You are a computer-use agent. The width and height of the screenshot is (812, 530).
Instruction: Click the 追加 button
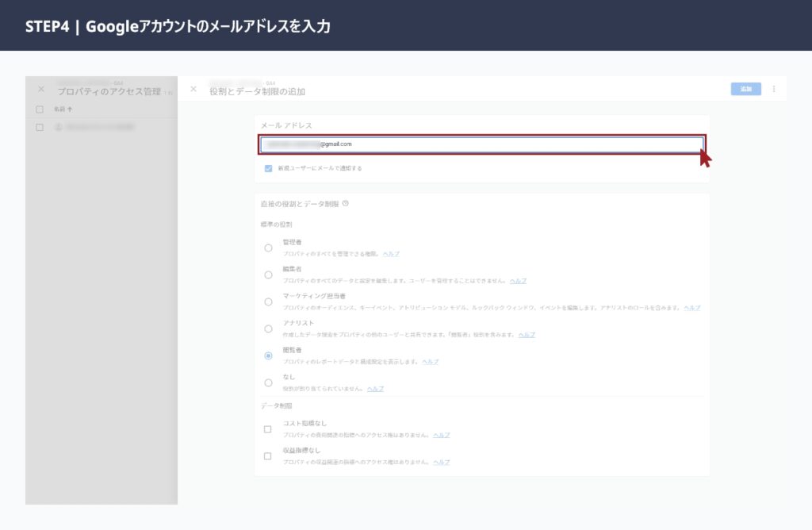point(745,89)
